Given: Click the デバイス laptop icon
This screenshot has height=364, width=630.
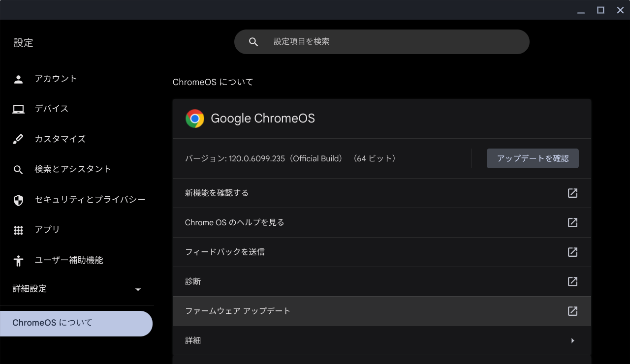Looking at the screenshot, I should coord(18,108).
